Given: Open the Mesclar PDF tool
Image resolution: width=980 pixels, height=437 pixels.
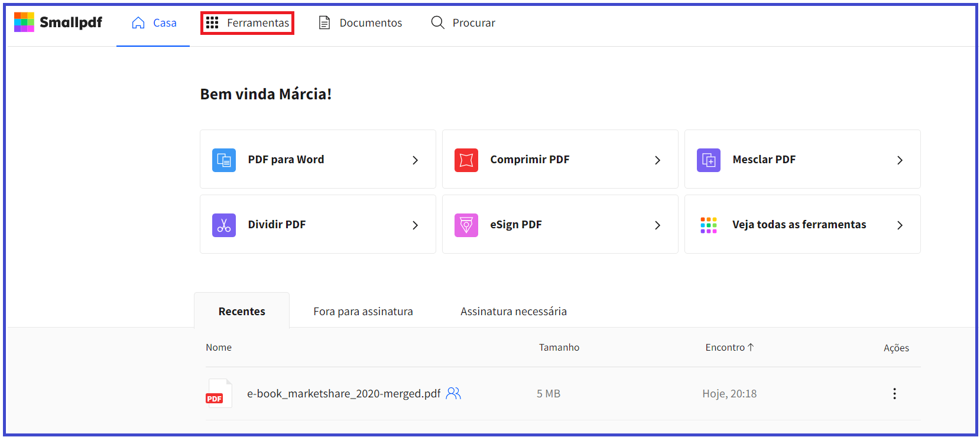Looking at the screenshot, I should pos(803,159).
